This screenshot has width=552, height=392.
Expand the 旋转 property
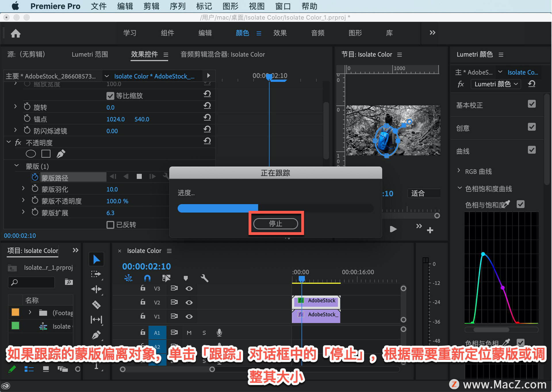(16, 106)
